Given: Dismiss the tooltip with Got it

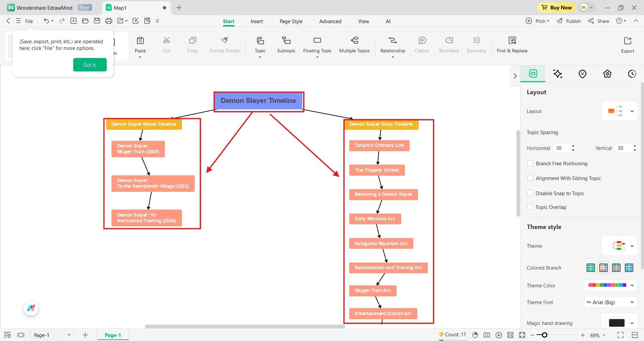Looking at the screenshot, I should coord(90,65).
